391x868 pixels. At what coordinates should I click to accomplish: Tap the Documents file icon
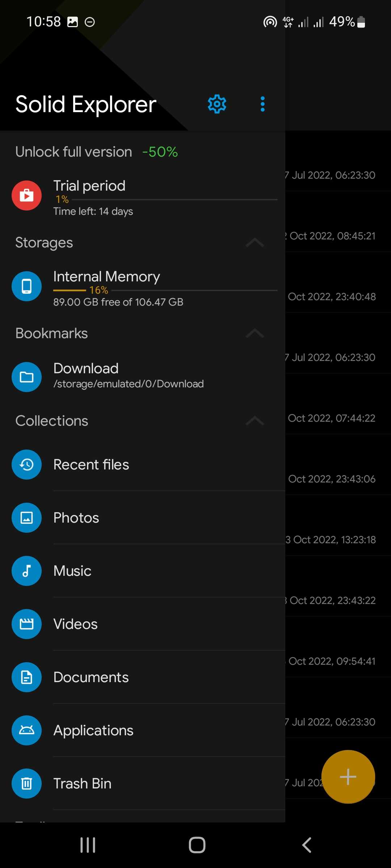point(26,677)
